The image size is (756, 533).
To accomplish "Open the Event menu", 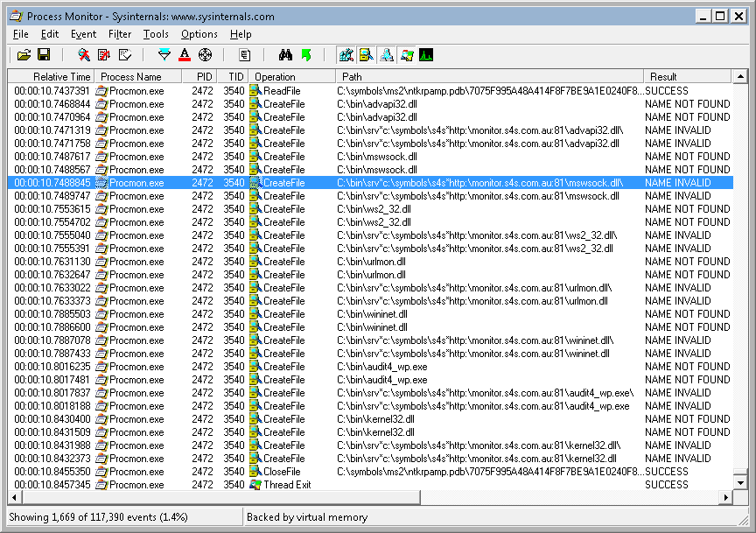I will coord(83,34).
